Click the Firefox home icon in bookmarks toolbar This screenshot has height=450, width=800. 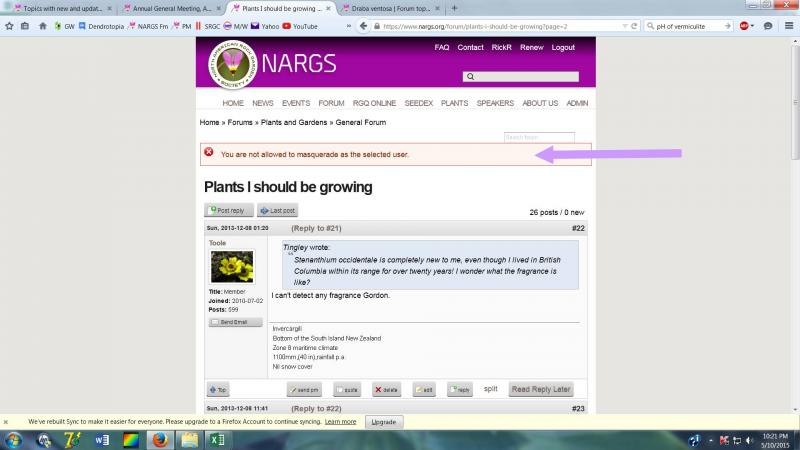pos(43,26)
